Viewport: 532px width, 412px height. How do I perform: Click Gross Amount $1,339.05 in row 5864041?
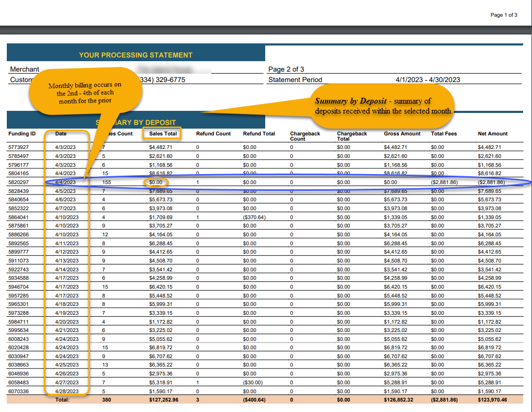395,217
